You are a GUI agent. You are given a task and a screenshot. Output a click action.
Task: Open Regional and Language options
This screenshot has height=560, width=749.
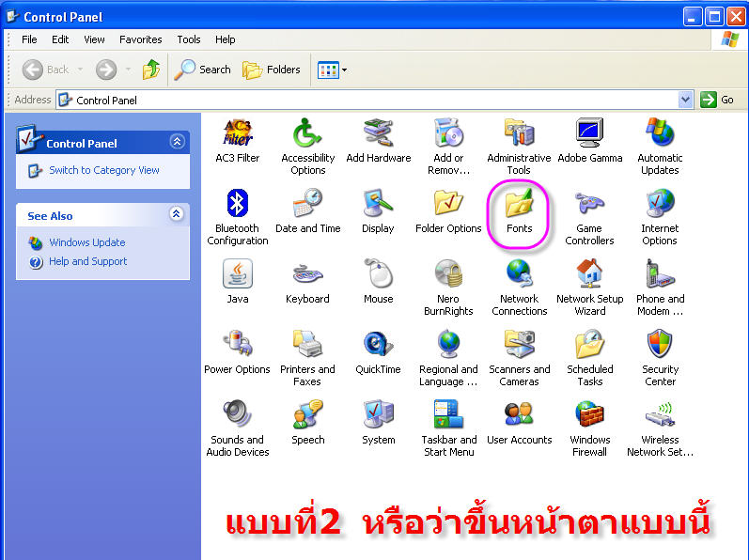(x=448, y=359)
